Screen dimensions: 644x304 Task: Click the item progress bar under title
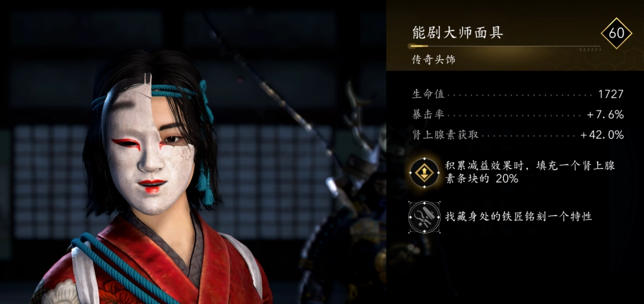coord(504,46)
